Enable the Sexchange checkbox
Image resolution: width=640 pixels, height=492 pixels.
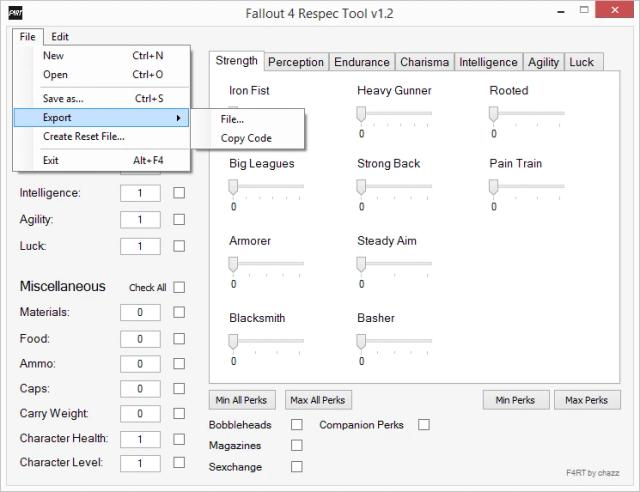297,466
